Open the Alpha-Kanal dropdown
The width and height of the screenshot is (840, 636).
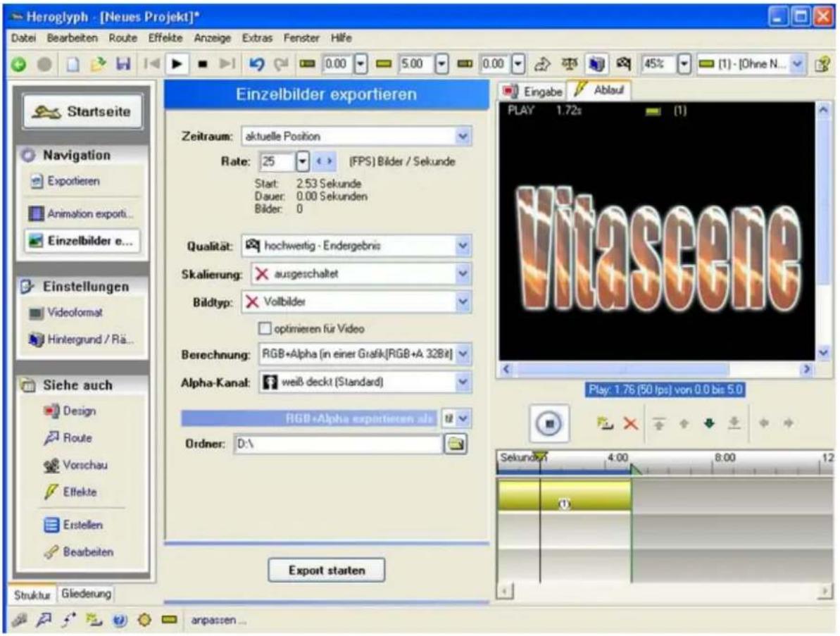(463, 382)
